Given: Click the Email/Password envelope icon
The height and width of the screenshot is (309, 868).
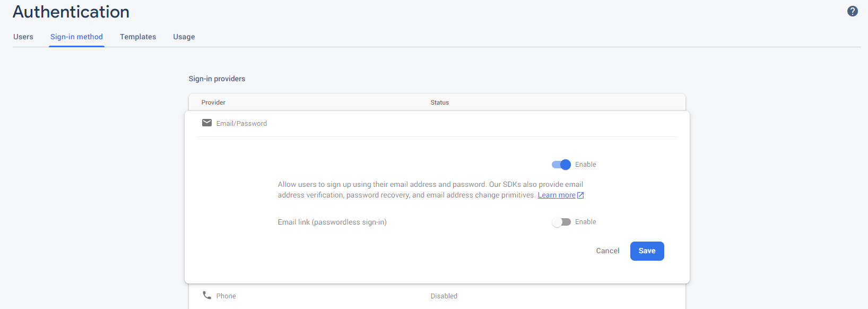Looking at the screenshot, I should coord(207,123).
